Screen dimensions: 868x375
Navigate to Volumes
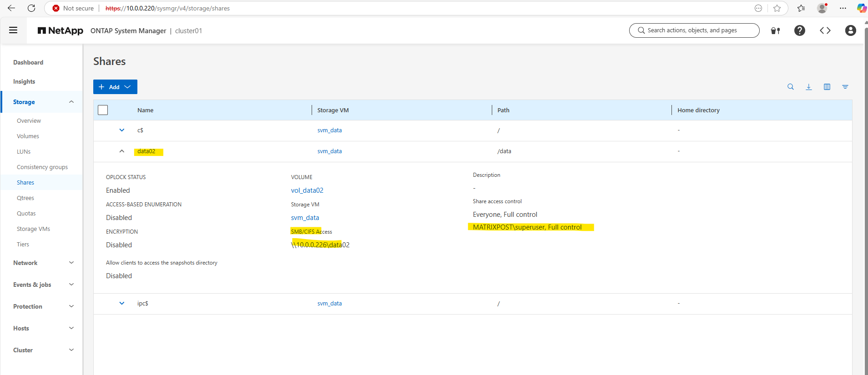coord(28,136)
